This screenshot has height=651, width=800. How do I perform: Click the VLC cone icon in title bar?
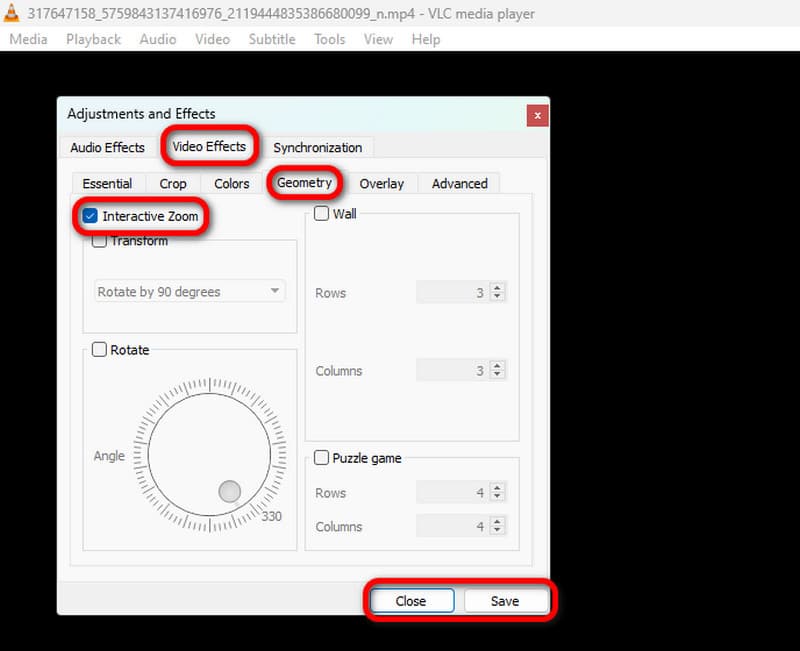[11, 14]
